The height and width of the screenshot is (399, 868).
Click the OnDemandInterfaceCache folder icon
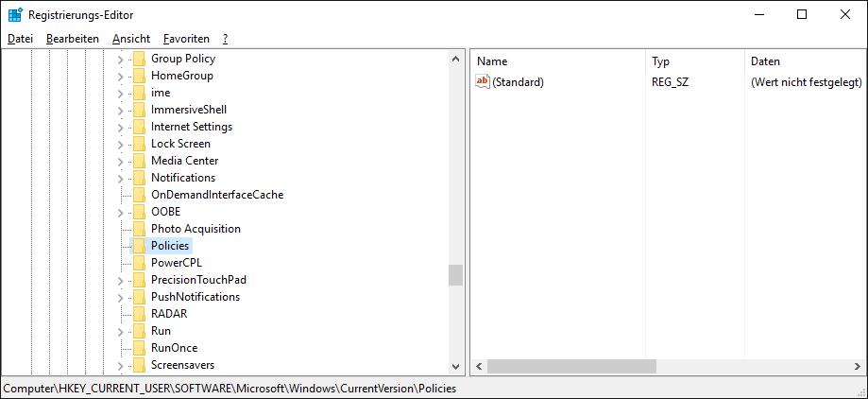point(139,195)
